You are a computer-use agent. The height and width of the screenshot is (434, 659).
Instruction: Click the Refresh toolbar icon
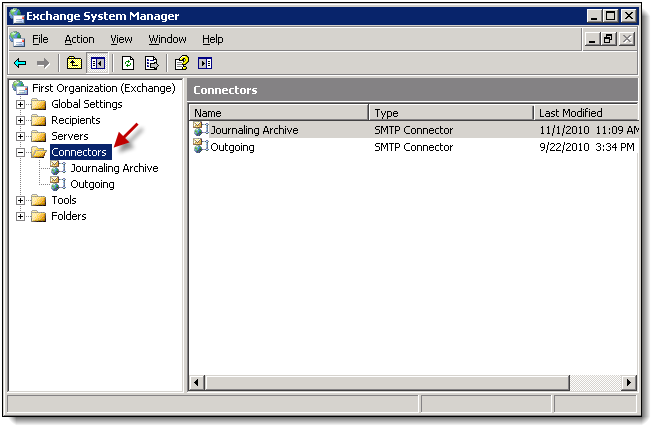pos(128,63)
